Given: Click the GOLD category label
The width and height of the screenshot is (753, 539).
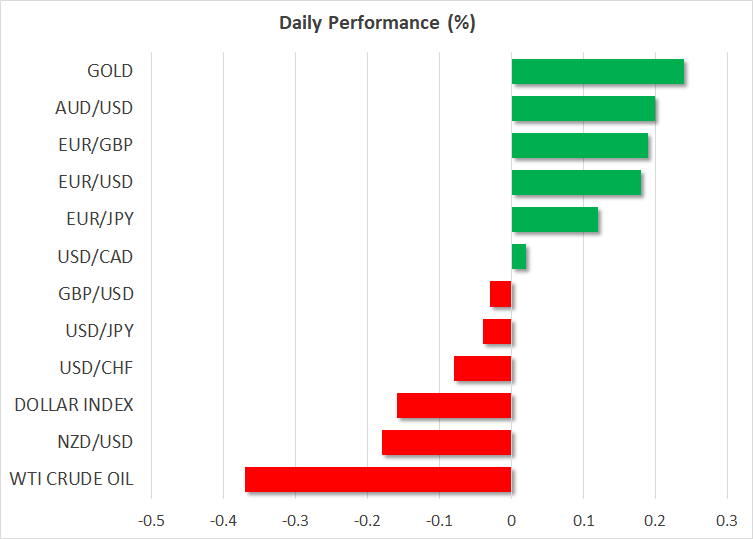Looking at the screenshot, I should 110,71.
